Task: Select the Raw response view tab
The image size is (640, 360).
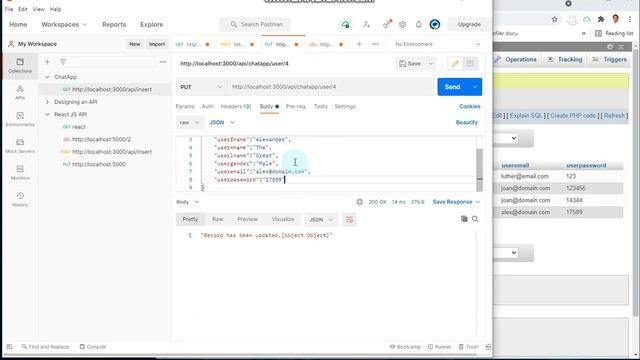Action: [218, 220]
